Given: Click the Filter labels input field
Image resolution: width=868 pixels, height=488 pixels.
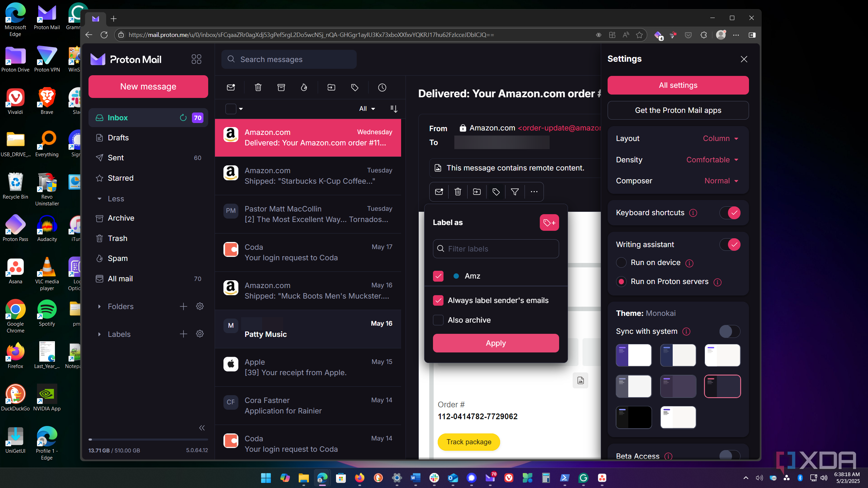Looking at the screenshot, I should (496, 249).
